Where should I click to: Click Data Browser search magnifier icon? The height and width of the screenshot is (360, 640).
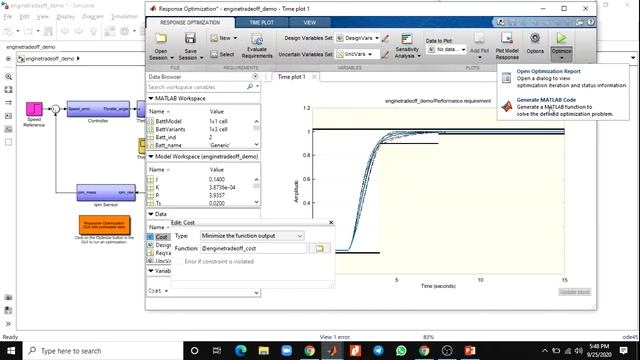[x=250, y=87]
